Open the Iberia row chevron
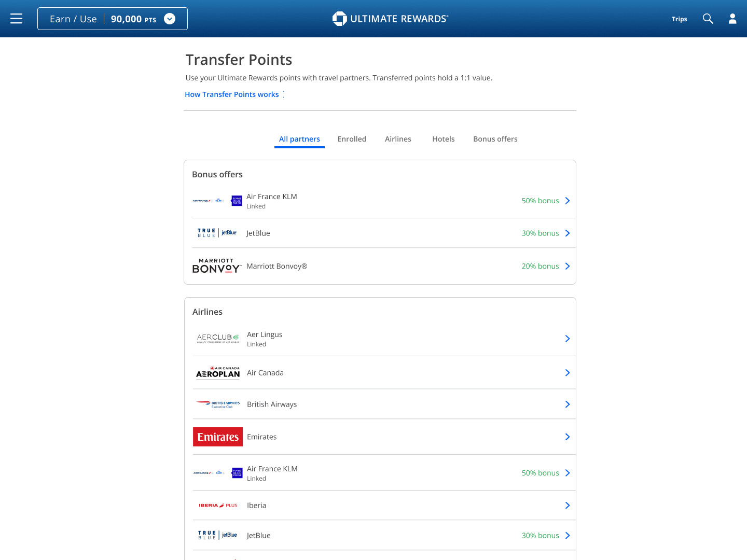747x560 pixels. point(568,506)
